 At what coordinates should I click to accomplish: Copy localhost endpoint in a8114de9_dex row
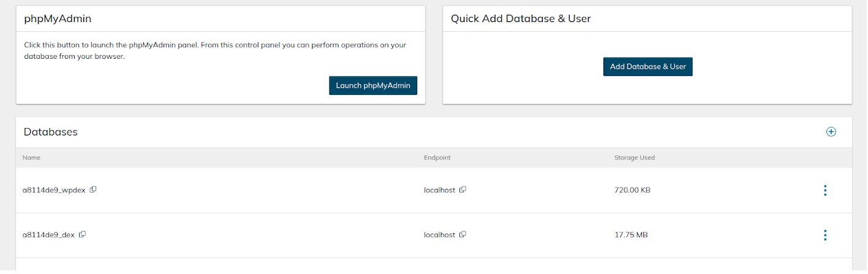coord(463,235)
